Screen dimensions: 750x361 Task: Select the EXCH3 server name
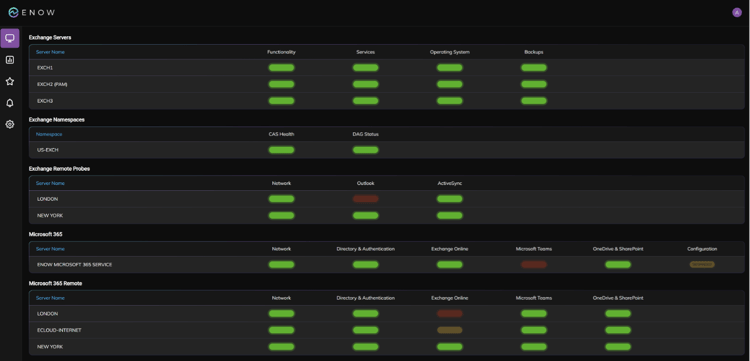(x=45, y=101)
